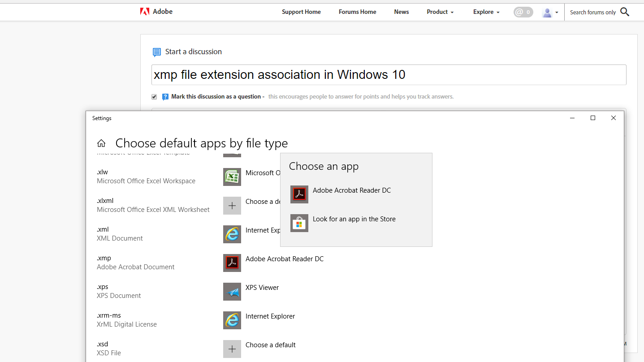Click the XPS Document description text

coord(119,296)
